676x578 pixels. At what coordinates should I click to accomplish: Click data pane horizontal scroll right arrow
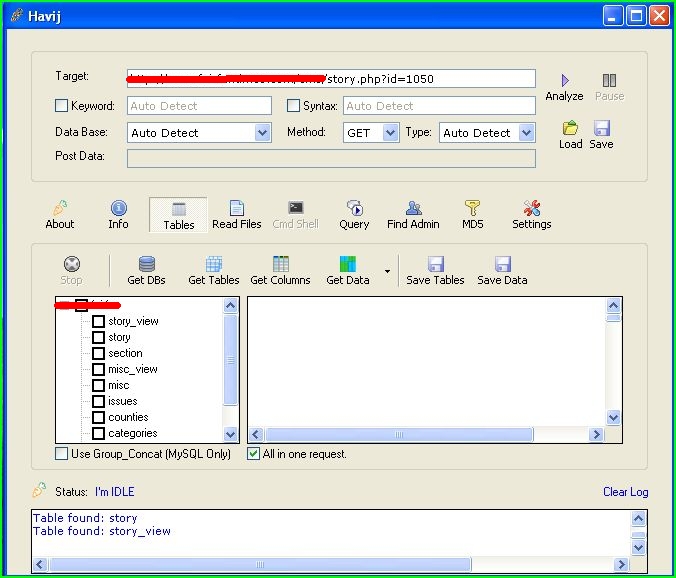point(597,434)
